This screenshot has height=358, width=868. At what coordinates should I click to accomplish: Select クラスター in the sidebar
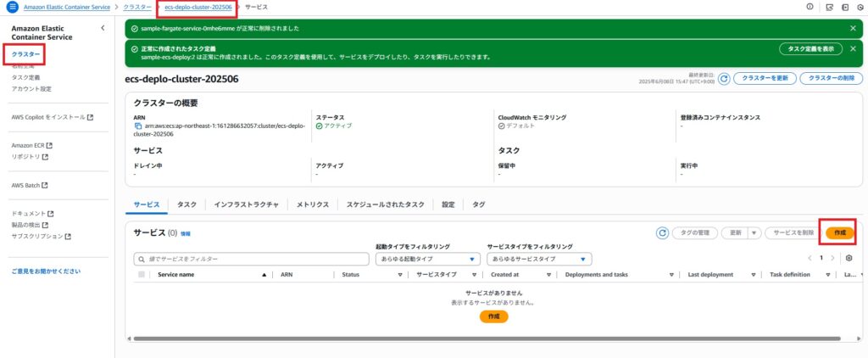[25, 55]
